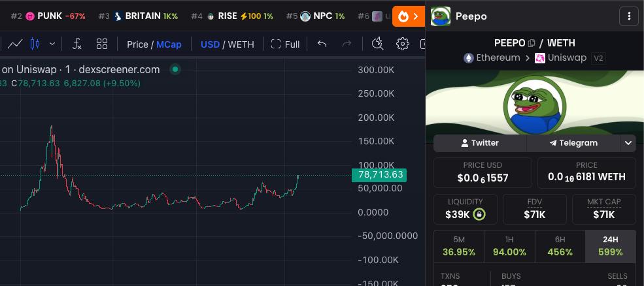Expand more social links chevron

click(x=628, y=143)
